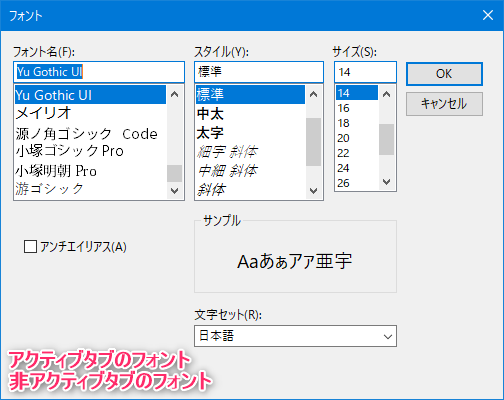Screen dimensions: 504x400
Task: Click the scroll down arrow in size list
Action: click(x=386, y=182)
